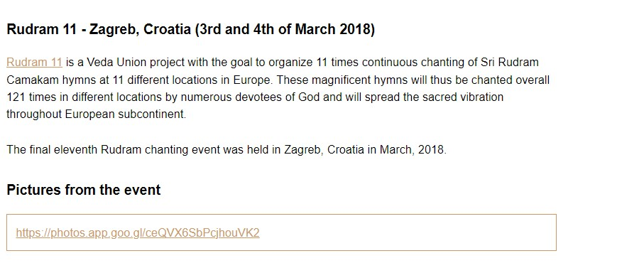The width and height of the screenshot is (644, 268).
Task: Click the date text in parentheses in the heading
Action: point(285,30)
